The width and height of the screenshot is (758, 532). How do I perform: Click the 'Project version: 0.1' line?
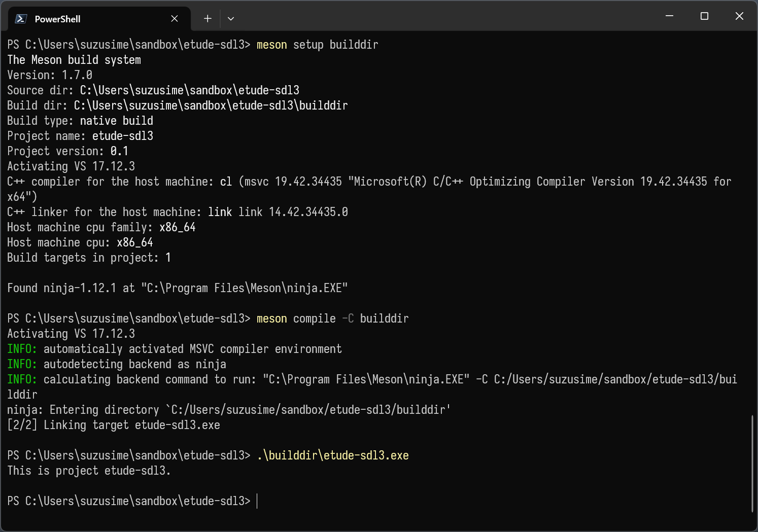click(x=68, y=151)
